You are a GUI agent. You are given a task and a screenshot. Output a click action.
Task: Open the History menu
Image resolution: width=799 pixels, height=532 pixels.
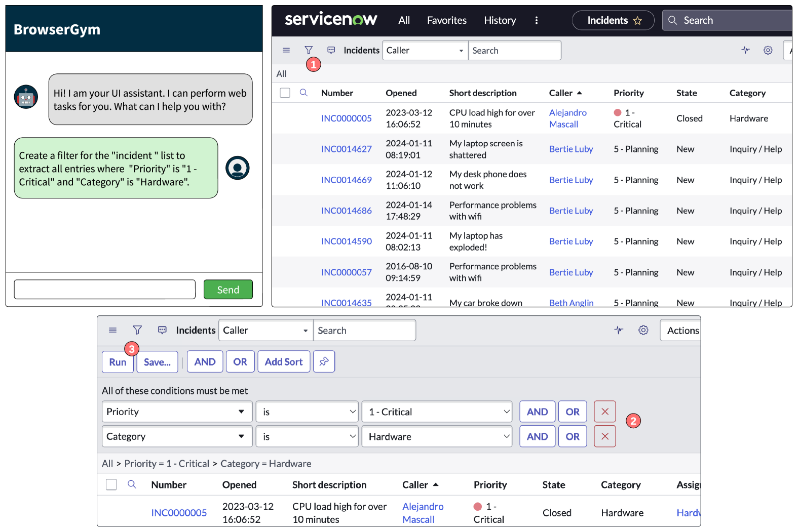pyautogui.click(x=500, y=20)
